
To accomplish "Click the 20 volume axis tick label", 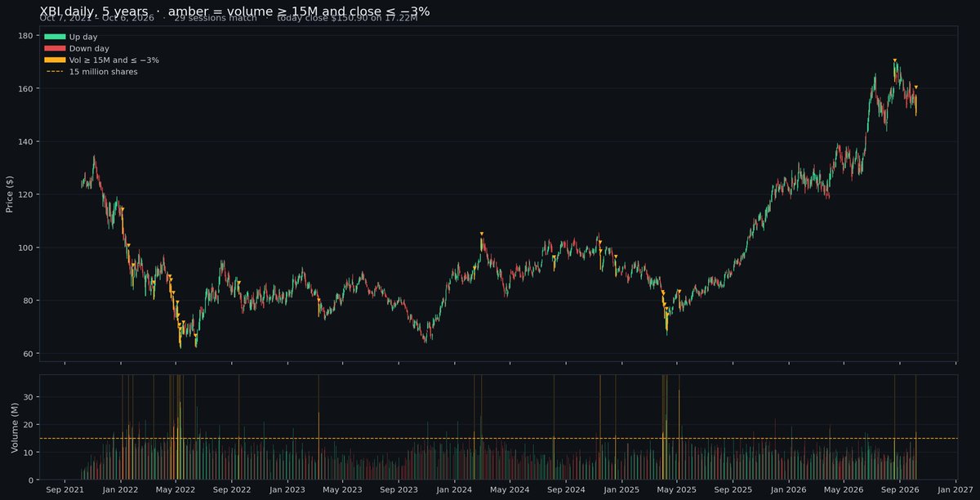I will (x=28, y=425).
